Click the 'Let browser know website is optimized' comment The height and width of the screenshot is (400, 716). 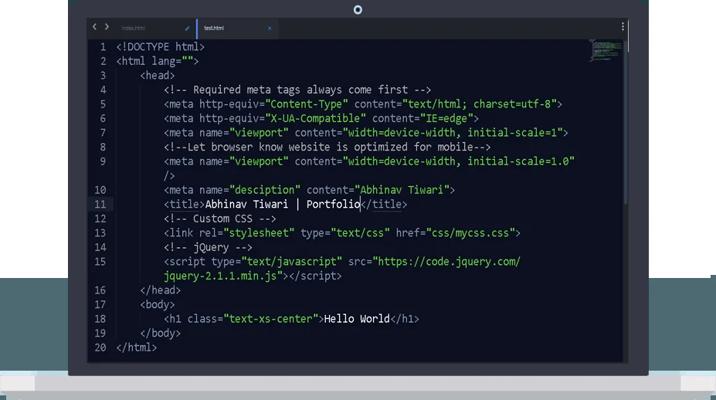pyautogui.click(x=327, y=147)
